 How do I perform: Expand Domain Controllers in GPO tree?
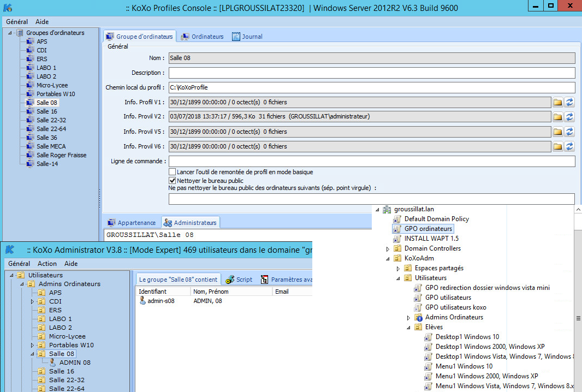click(388, 249)
